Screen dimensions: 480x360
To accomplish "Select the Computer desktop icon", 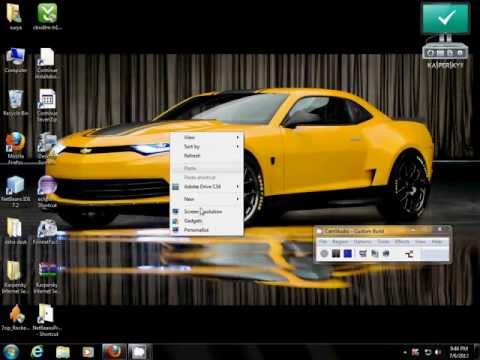I will pyautogui.click(x=15, y=61).
